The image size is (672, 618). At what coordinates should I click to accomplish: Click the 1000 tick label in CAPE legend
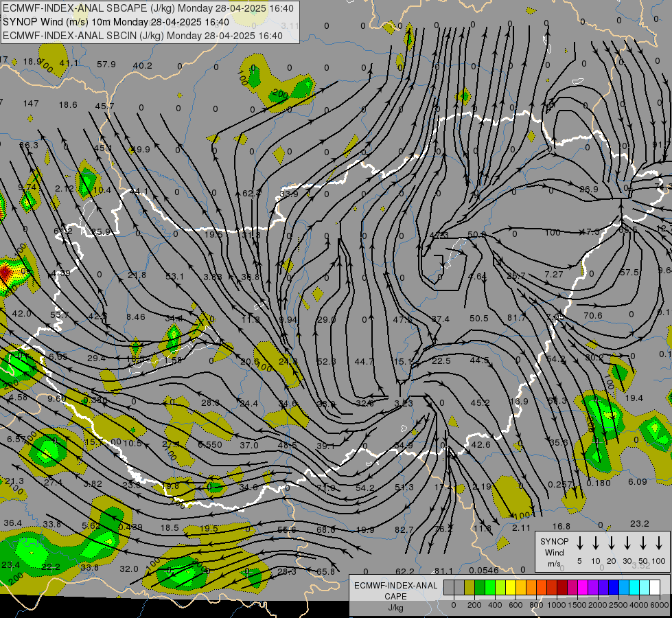coord(557,605)
